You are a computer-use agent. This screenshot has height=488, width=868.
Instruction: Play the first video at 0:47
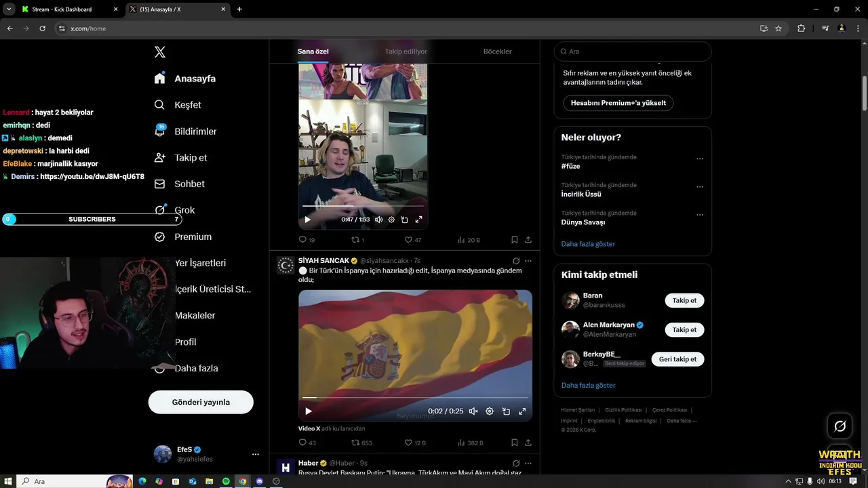coord(307,220)
